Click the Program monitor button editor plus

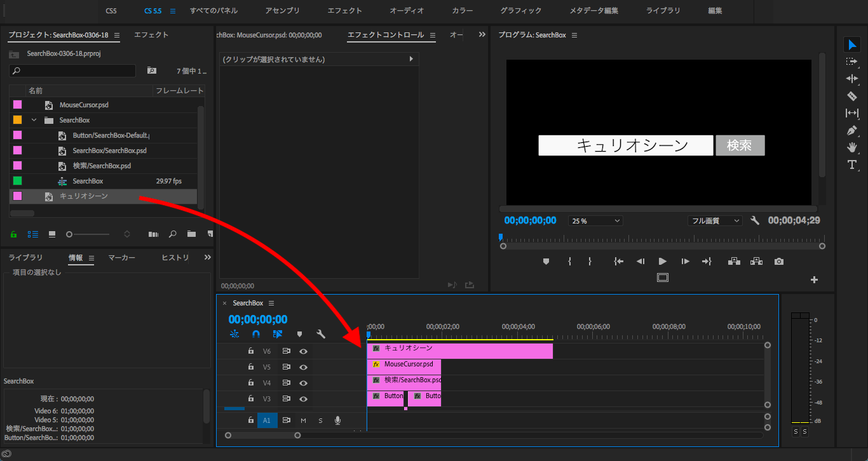coord(814,280)
